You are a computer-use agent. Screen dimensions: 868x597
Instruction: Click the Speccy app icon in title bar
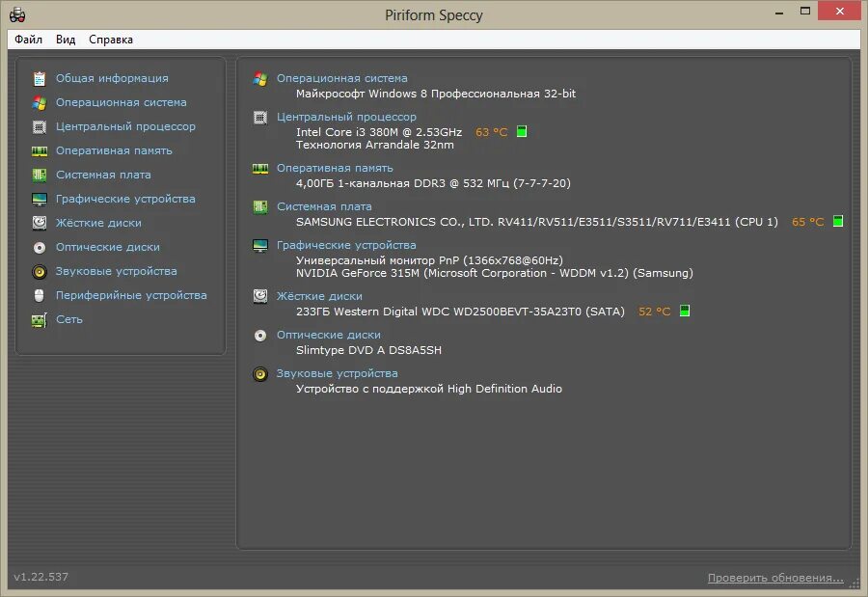click(x=17, y=15)
